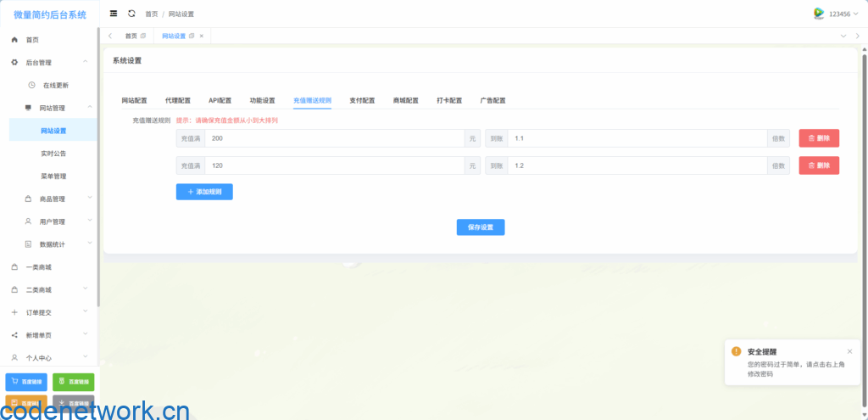Click the refresh icon in top bar
Screen dimensions: 868x420
pyautogui.click(x=131, y=14)
